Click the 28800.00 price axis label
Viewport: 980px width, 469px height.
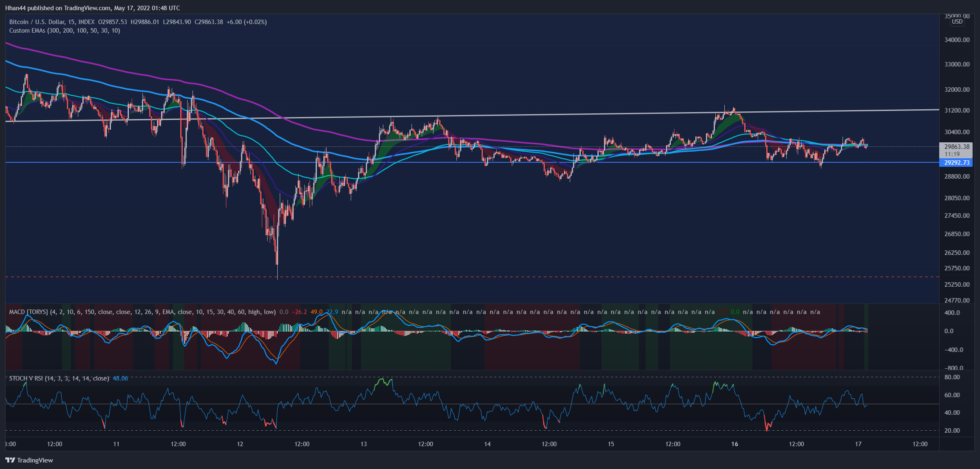[957, 177]
